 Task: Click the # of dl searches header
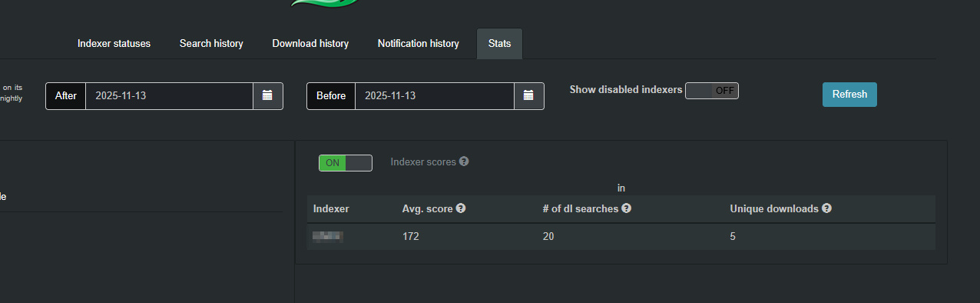580,209
